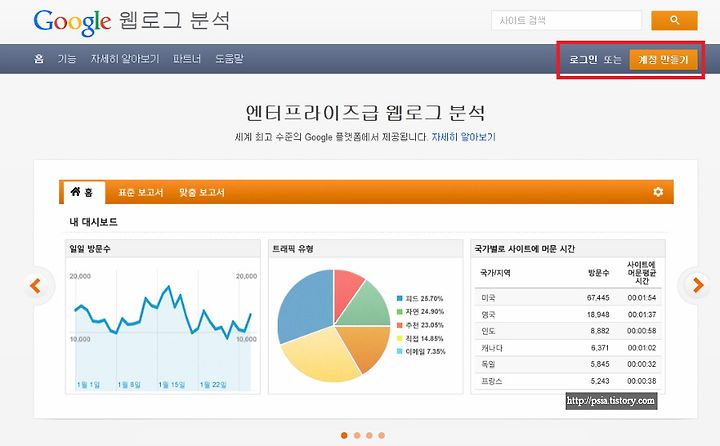Open 자세히 알아보기 in the navigation bar
The height and width of the screenshot is (446, 720).
click(x=125, y=59)
